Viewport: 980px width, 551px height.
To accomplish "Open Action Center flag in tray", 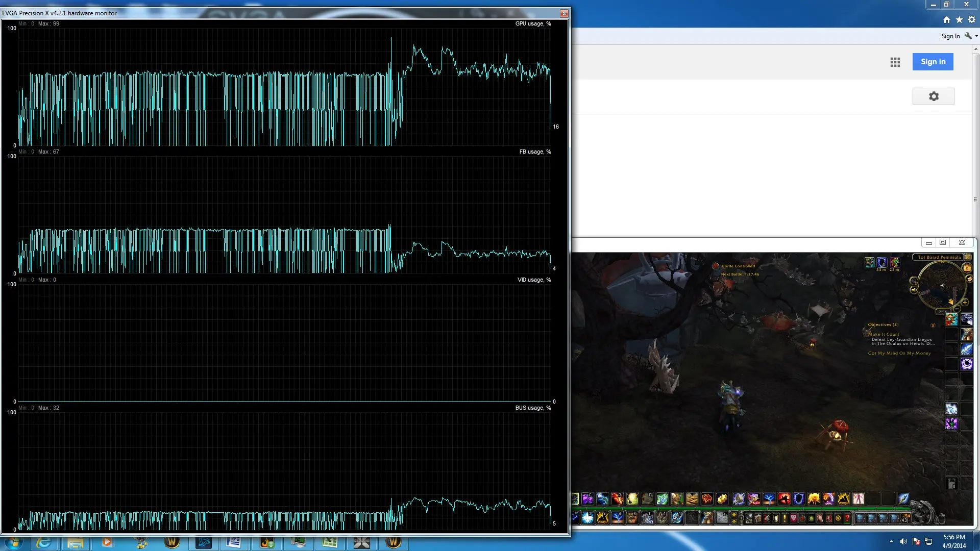I will click(x=916, y=542).
